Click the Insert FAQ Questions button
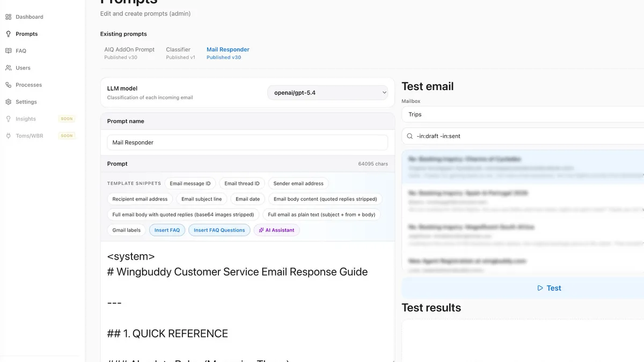 pos(219,230)
